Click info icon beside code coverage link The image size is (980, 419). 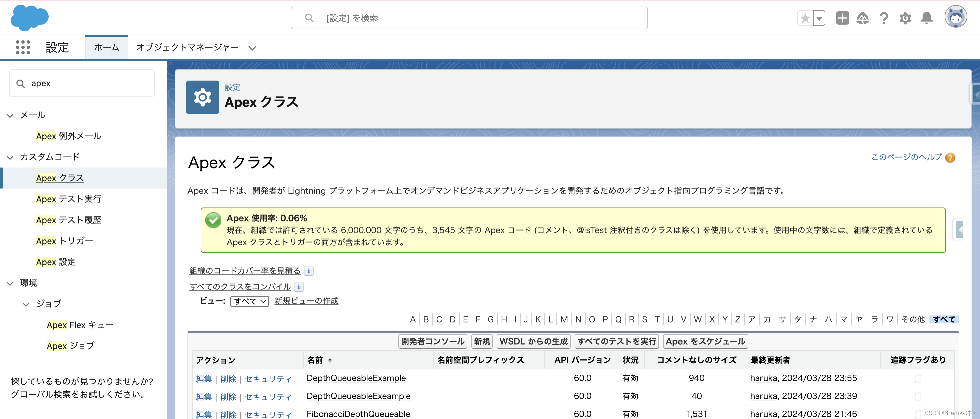[x=309, y=271]
